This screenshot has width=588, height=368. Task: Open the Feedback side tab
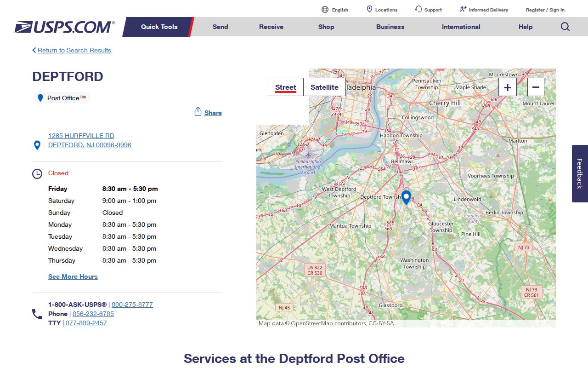[x=580, y=173]
